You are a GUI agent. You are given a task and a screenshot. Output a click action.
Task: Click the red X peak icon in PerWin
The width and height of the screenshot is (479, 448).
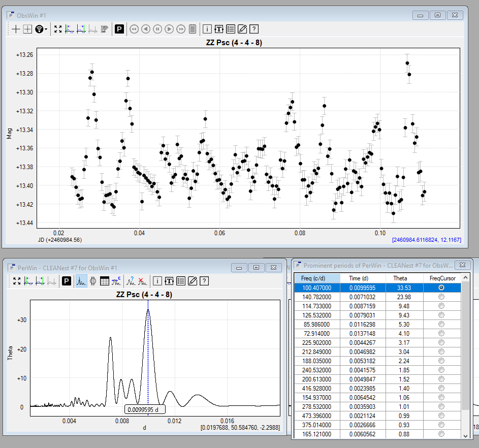point(143,281)
